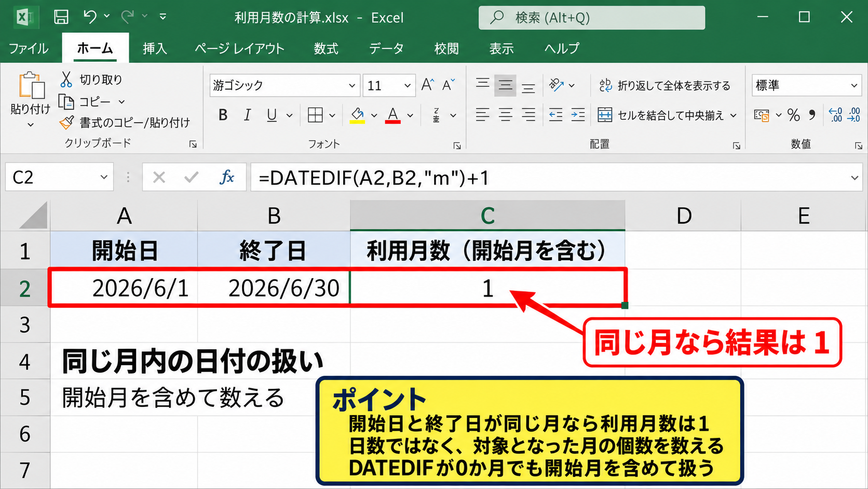
Task: Expand the Name Box C2 dropdown
Action: click(104, 177)
